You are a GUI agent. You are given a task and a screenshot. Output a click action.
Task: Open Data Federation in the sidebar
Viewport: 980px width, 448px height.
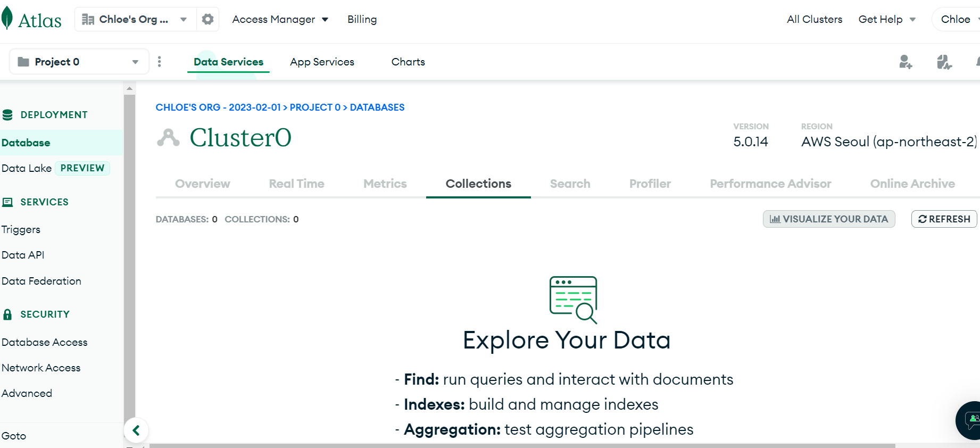pyautogui.click(x=41, y=281)
